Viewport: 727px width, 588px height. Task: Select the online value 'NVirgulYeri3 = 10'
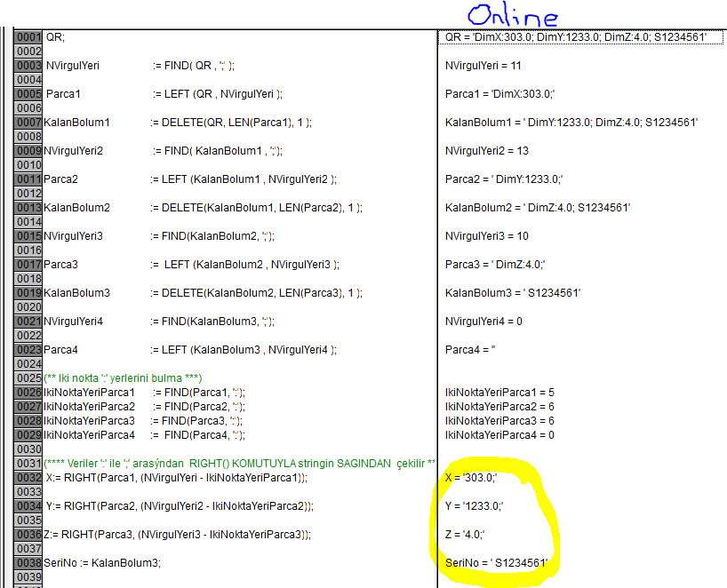(x=487, y=236)
